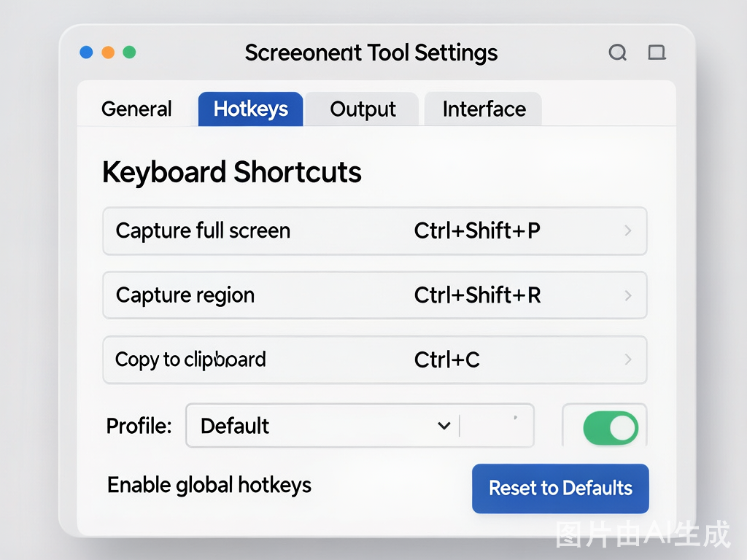Open search with the magnifier icon
This screenshot has height=560, width=747.
617,52
